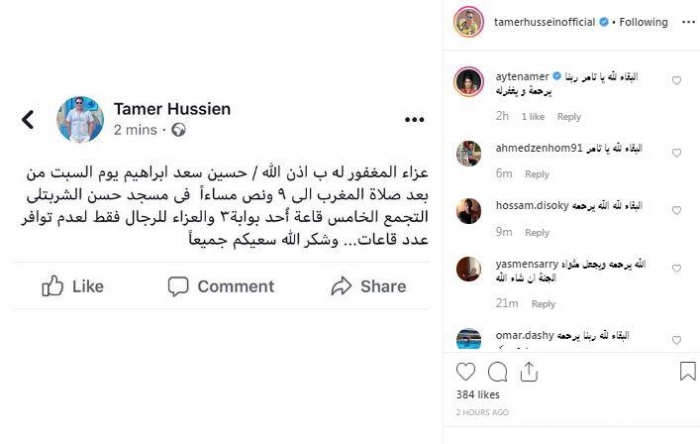
Task: Open Tamer Hussien's profile picture
Action: (79, 120)
